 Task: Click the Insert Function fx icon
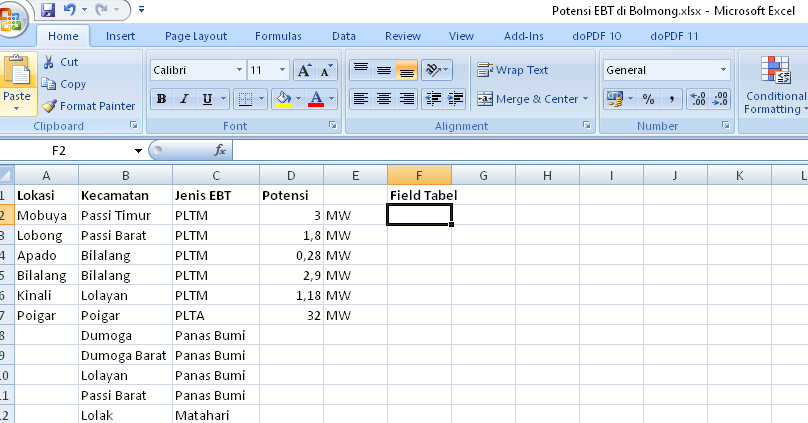pyautogui.click(x=221, y=150)
